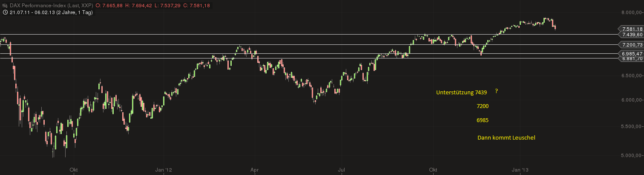Image resolution: width=644 pixels, height=175 pixels.
Task: Click the Jul time axis label
Action: (x=341, y=169)
